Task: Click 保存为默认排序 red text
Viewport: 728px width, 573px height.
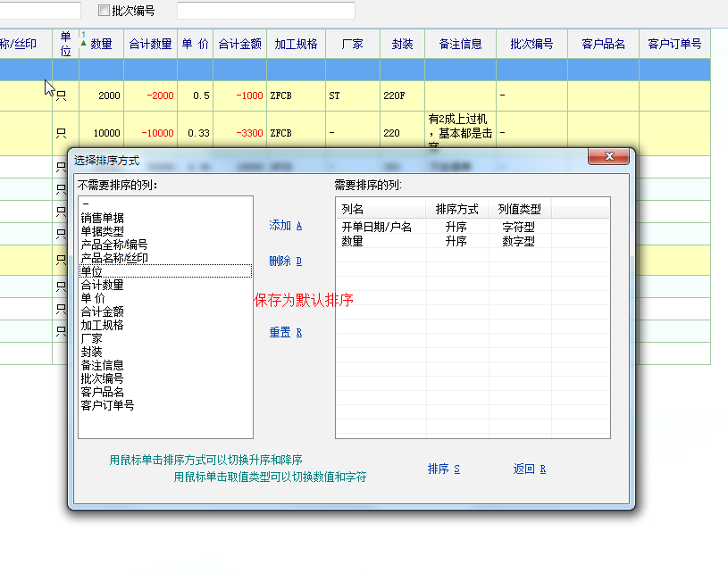Action: (304, 301)
